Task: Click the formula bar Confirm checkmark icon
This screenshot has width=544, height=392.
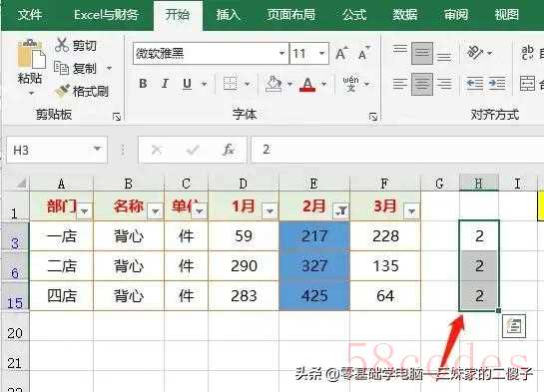Action: (x=193, y=150)
